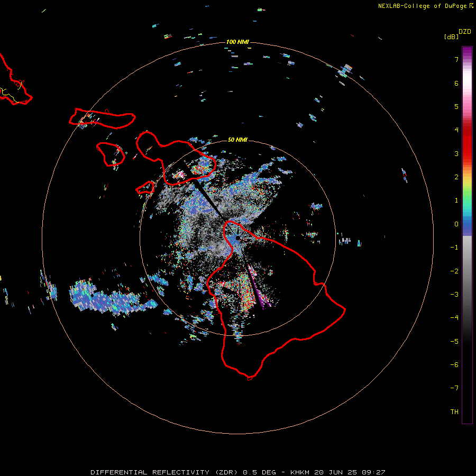Click the -4 value on the color scale

coord(454,318)
